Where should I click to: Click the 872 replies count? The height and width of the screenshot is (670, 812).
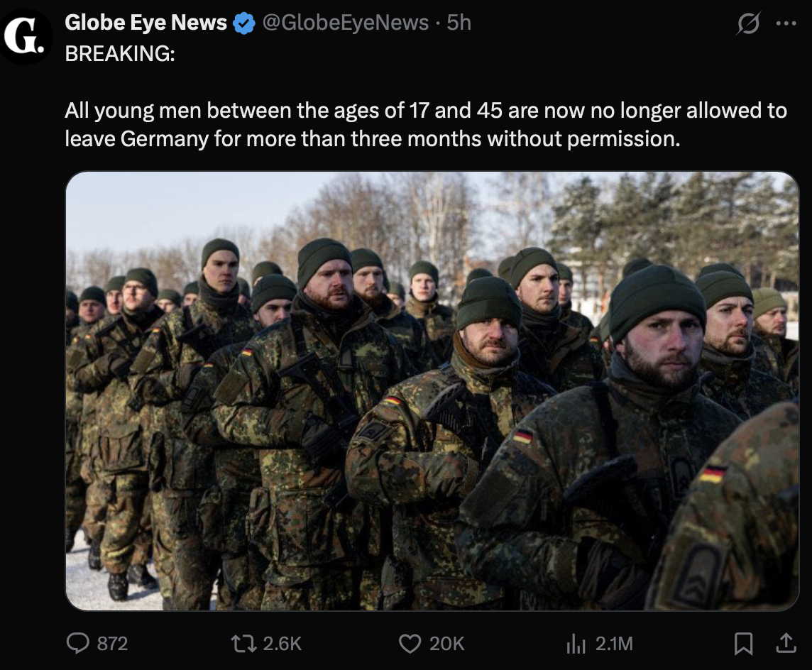[x=112, y=643]
